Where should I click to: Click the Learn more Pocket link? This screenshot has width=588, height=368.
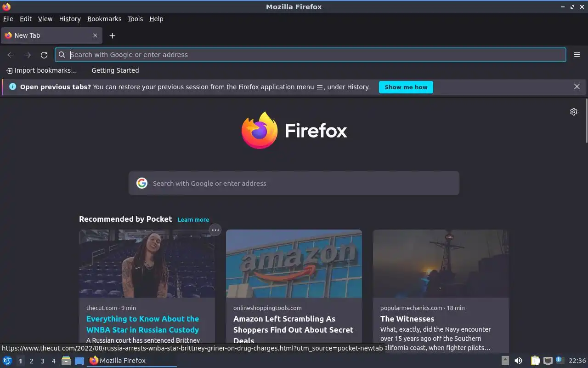coord(193,220)
